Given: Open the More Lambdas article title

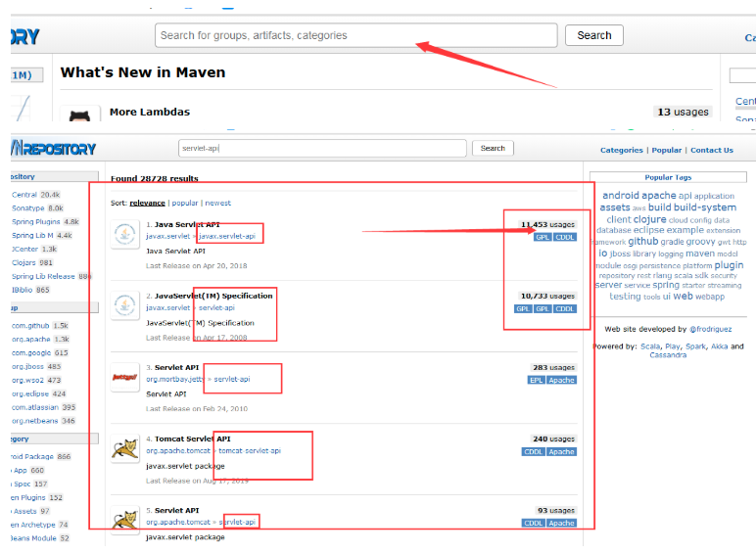Looking at the screenshot, I should pyautogui.click(x=150, y=112).
